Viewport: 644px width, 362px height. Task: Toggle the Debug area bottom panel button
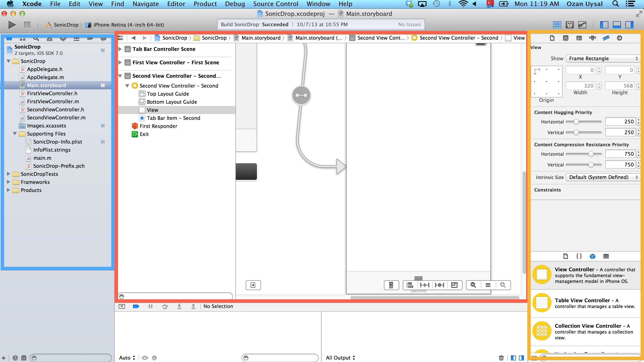click(616, 25)
